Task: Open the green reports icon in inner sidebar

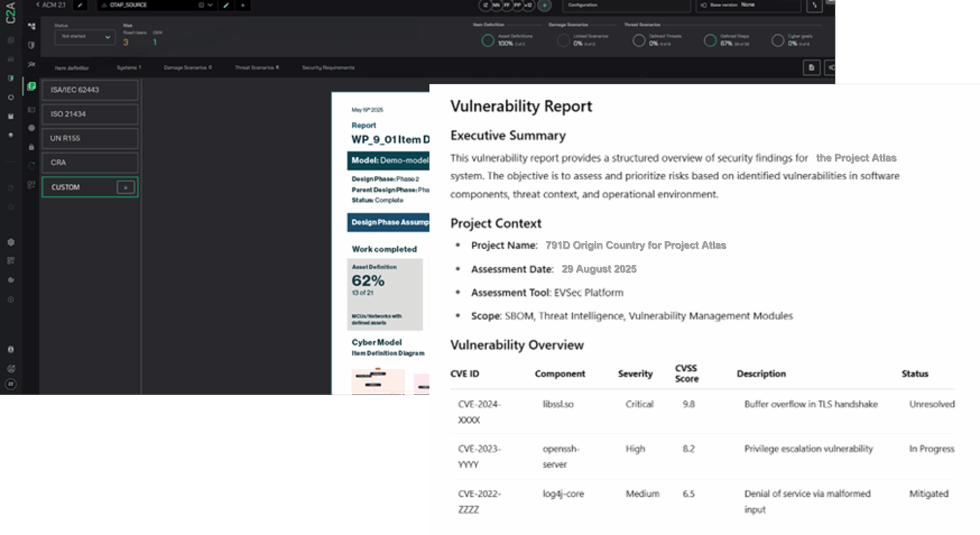Action: pos(31,86)
